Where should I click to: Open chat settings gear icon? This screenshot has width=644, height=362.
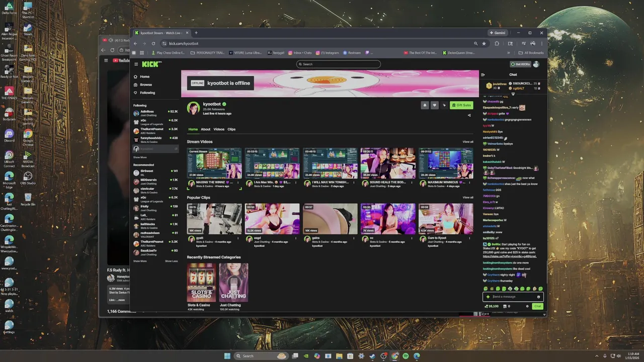[527, 306]
